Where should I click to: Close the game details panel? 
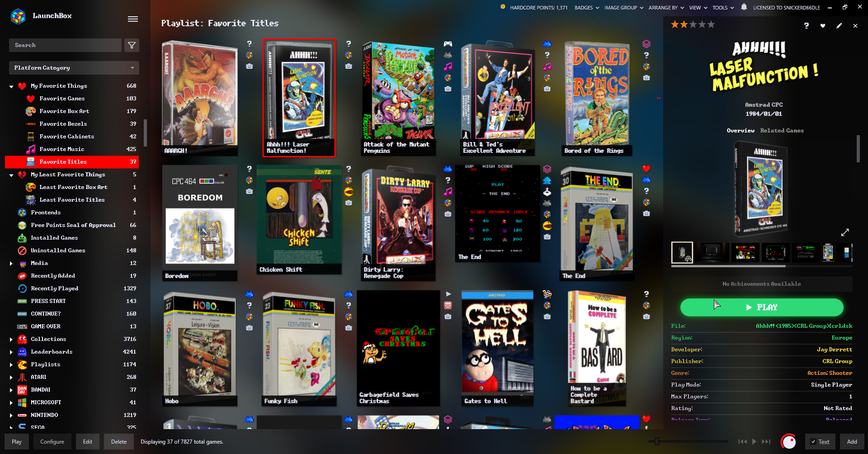855,26
